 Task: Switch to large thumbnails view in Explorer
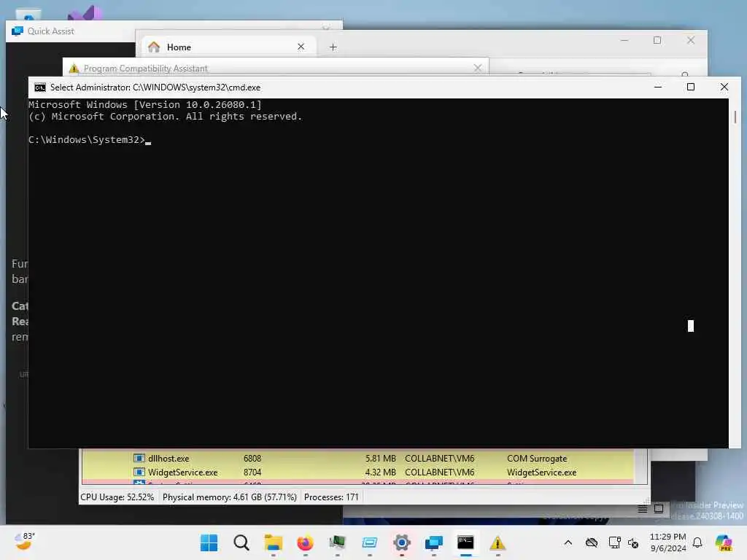coord(659,509)
